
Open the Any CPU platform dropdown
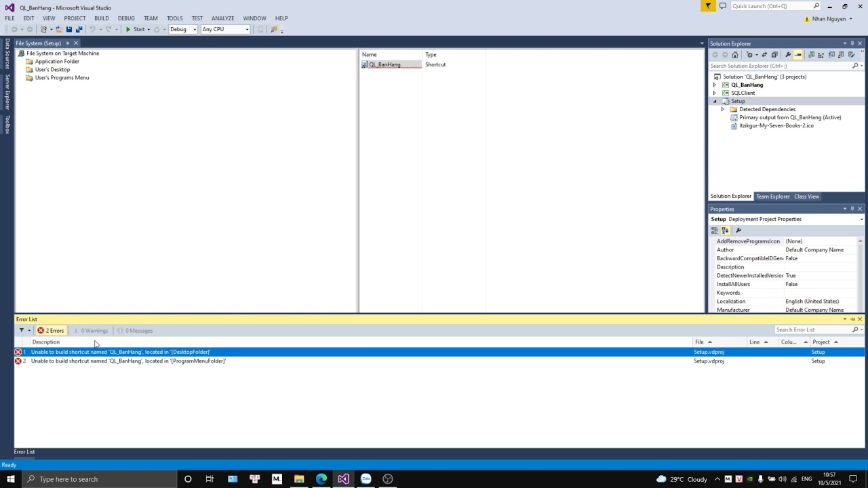pos(225,29)
